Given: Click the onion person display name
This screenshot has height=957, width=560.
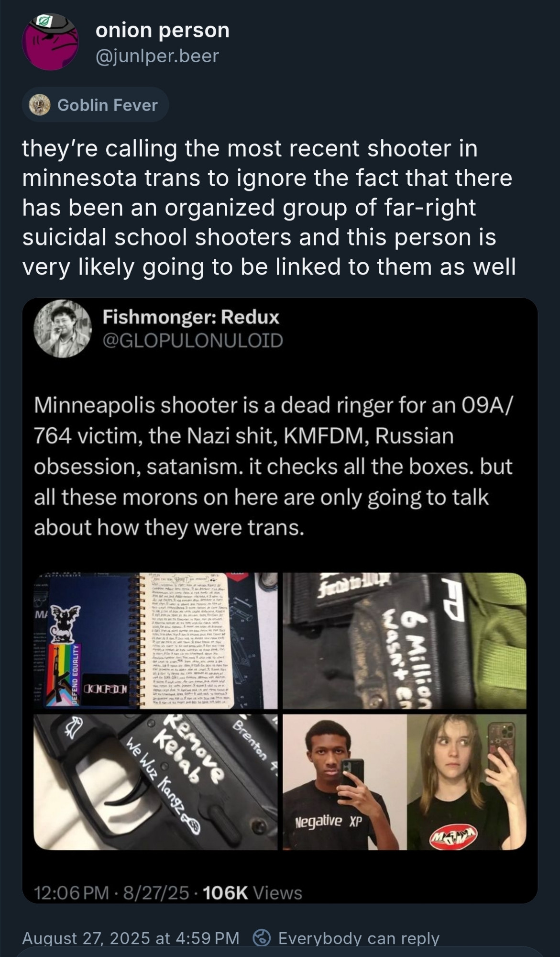Looking at the screenshot, I should [163, 30].
